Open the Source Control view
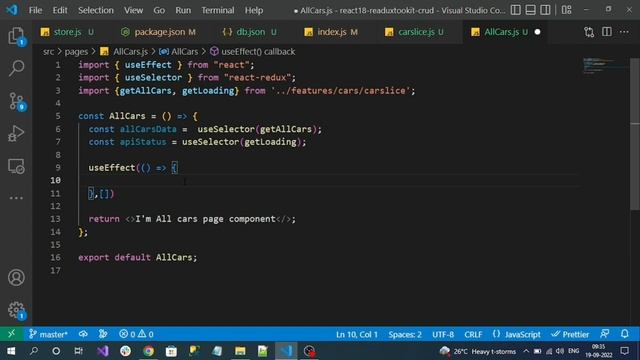Viewport: 640px width, 360px height. click(16, 101)
